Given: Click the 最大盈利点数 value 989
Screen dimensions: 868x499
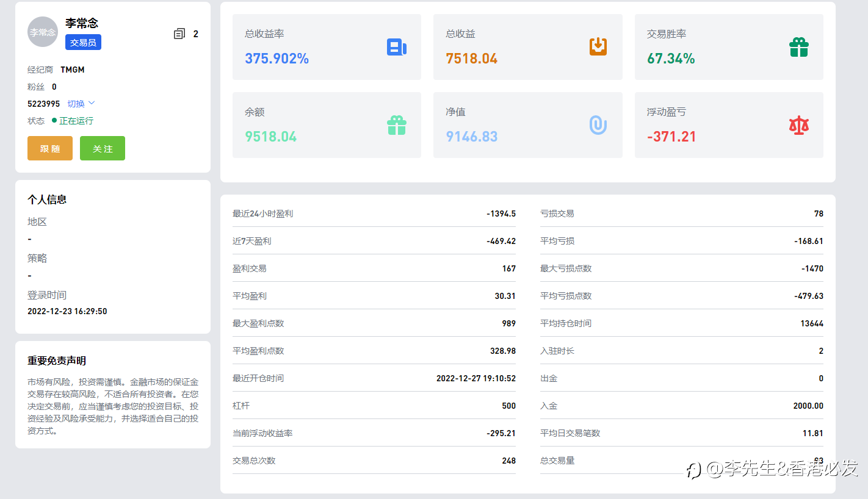Looking at the screenshot, I should [509, 323].
